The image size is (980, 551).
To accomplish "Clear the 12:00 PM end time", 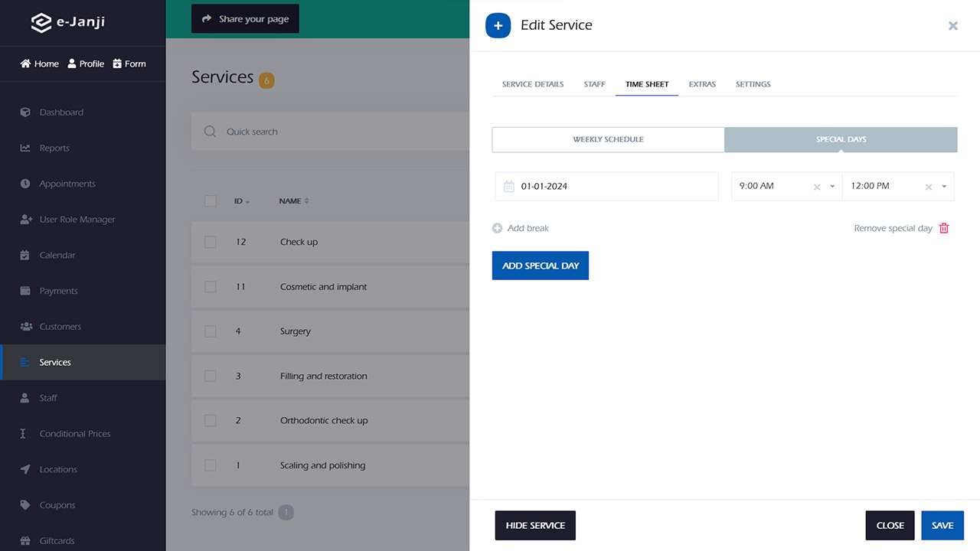I will (929, 187).
